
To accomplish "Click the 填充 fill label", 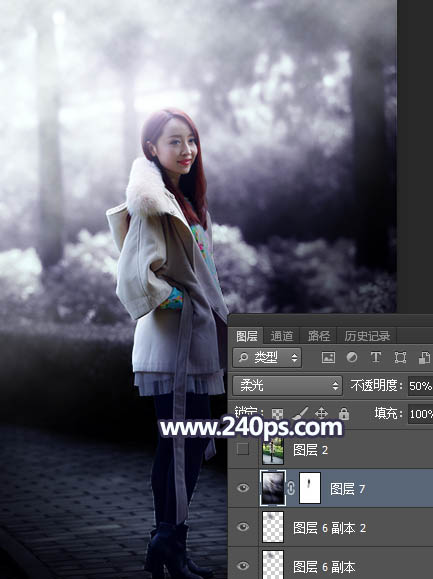I will tap(388, 414).
